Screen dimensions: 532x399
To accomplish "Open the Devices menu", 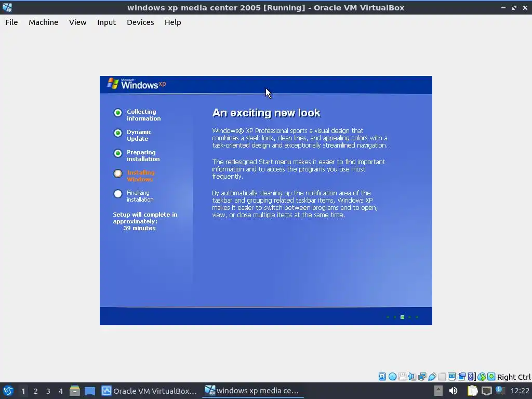I will click(x=140, y=22).
